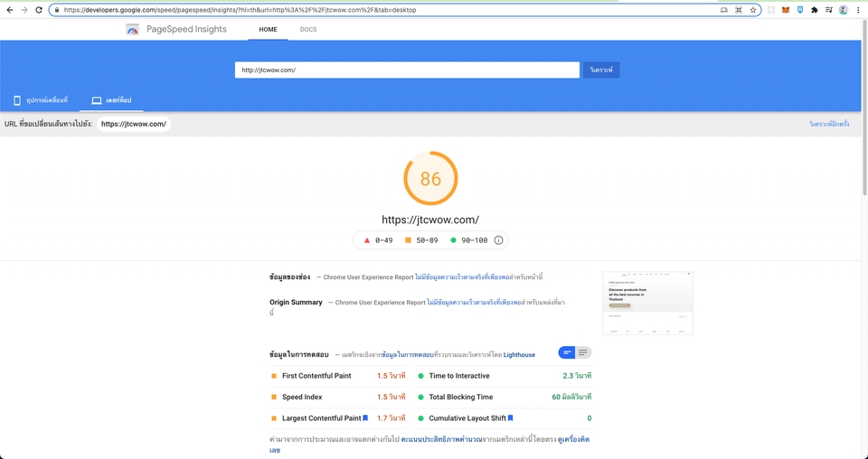
Task: Click the mobile phone icon tab
Action: tap(17, 100)
